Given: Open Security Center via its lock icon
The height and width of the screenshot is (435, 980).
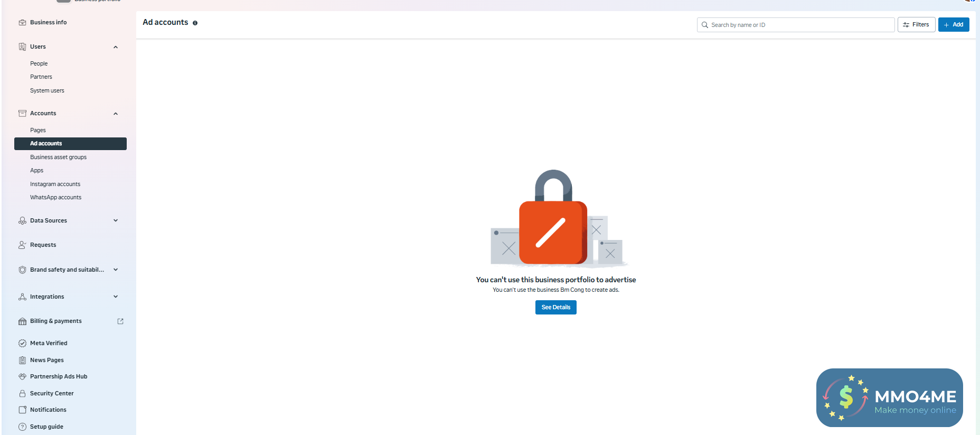Looking at the screenshot, I should (x=22, y=393).
